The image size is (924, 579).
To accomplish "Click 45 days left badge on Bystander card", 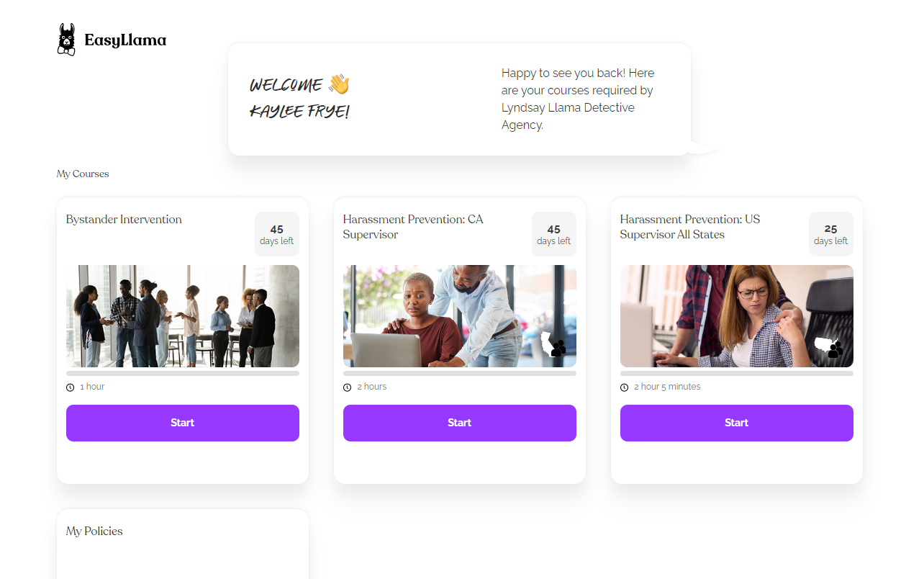I will [277, 234].
